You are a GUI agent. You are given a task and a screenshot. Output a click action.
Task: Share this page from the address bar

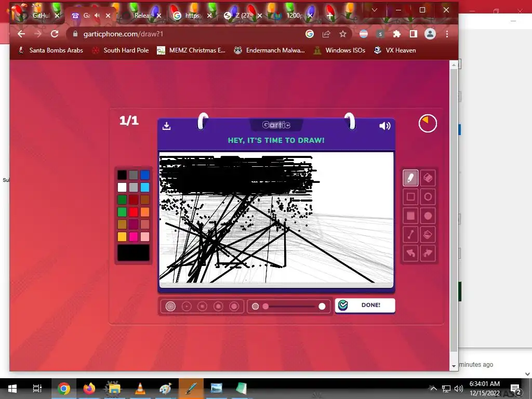(x=326, y=34)
